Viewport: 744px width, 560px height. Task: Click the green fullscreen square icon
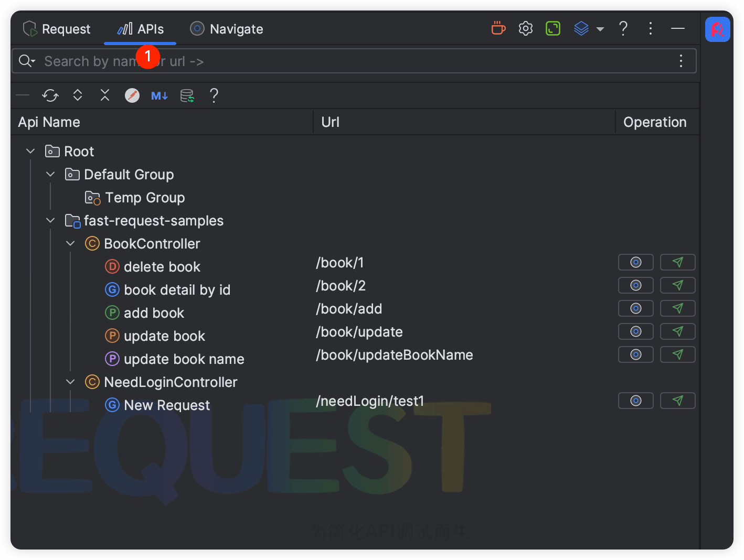pos(553,28)
